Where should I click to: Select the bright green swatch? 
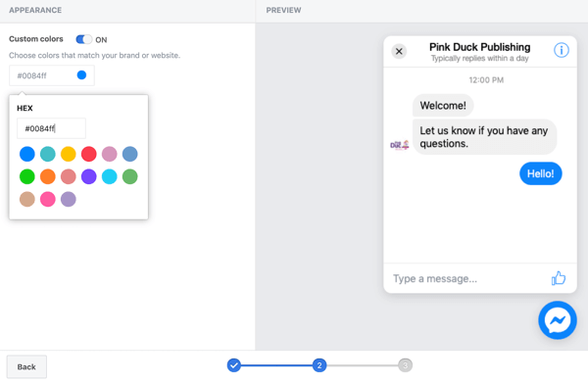coord(27,176)
